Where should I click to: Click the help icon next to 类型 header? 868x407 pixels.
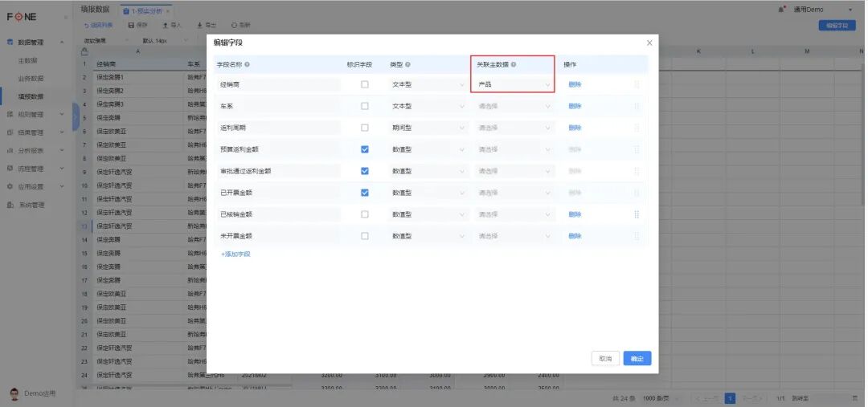(407, 65)
